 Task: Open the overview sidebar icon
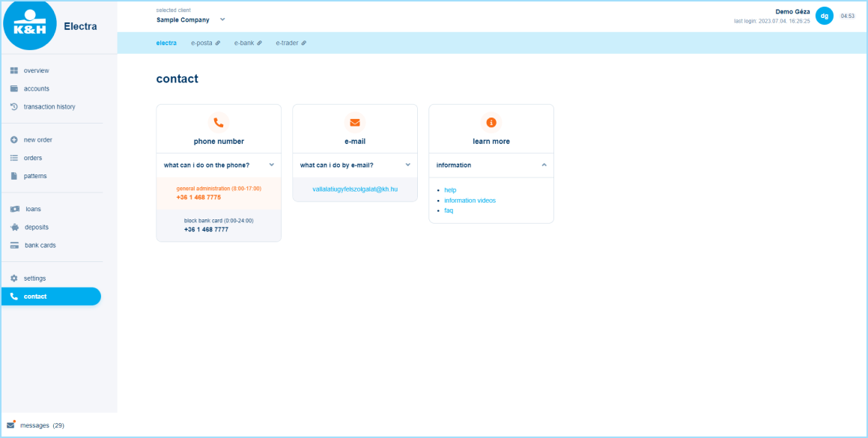[13, 70]
